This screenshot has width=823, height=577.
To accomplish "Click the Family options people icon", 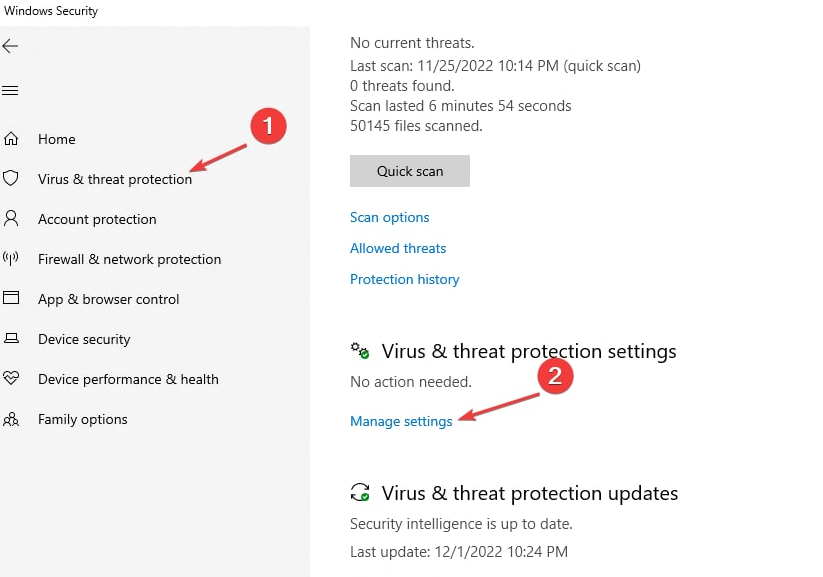I will pyautogui.click(x=11, y=419).
